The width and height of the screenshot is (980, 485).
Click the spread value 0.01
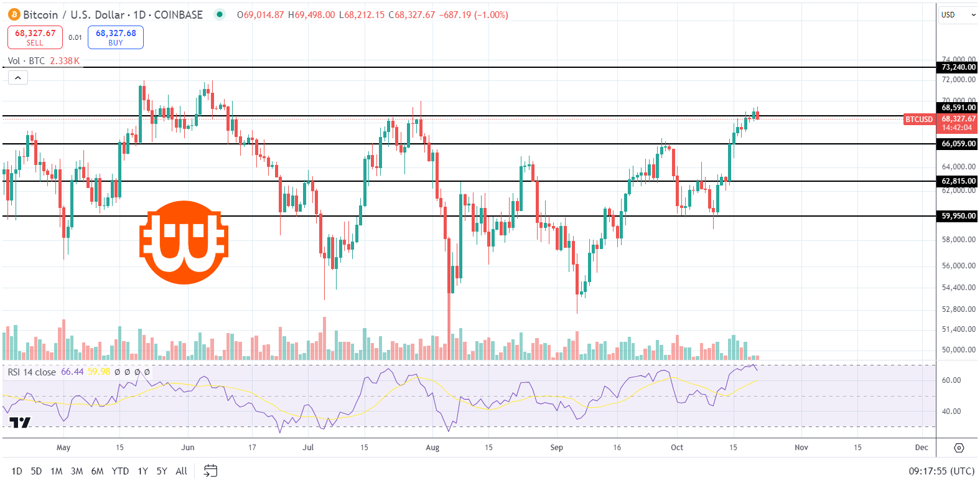click(75, 37)
